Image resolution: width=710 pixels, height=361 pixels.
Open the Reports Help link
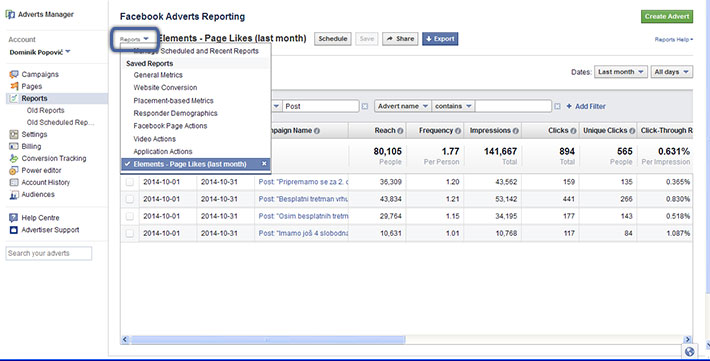coord(674,40)
